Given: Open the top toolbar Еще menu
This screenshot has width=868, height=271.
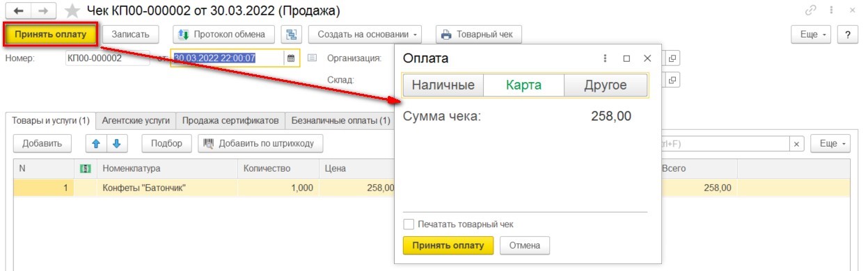Looking at the screenshot, I should [x=813, y=34].
